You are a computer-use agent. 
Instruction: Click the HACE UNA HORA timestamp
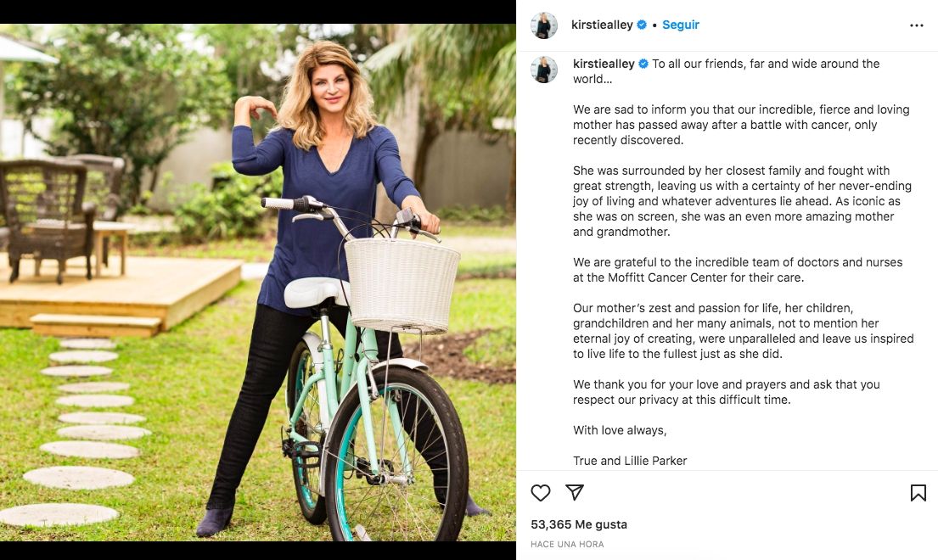coord(567,544)
